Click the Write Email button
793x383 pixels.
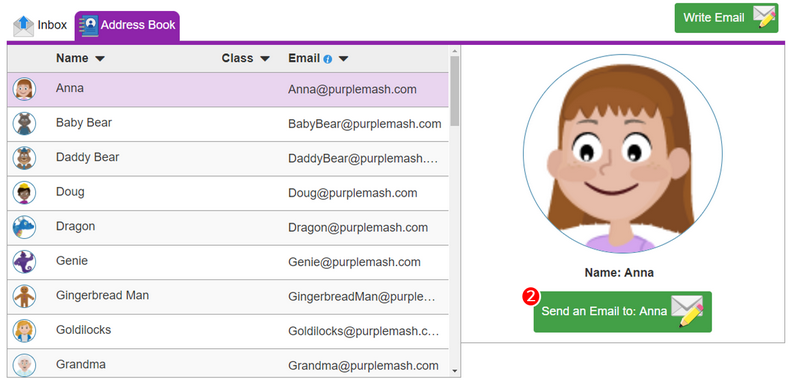726,18
